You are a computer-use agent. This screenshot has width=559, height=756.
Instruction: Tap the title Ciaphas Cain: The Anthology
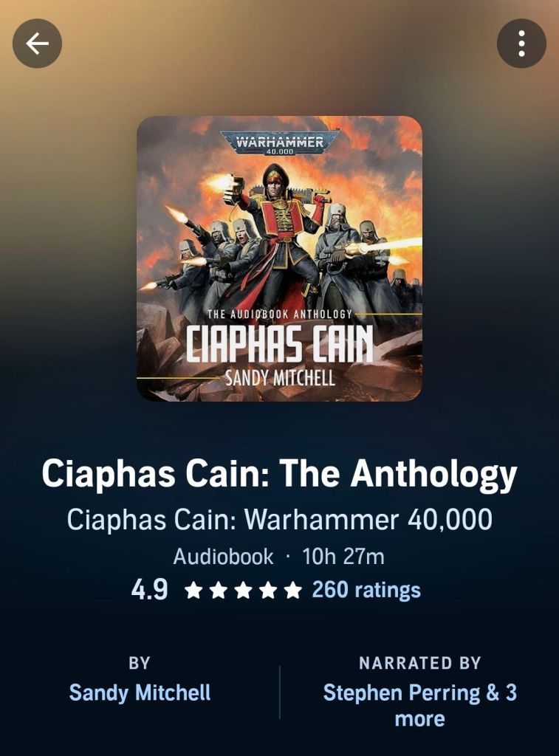tap(279, 474)
